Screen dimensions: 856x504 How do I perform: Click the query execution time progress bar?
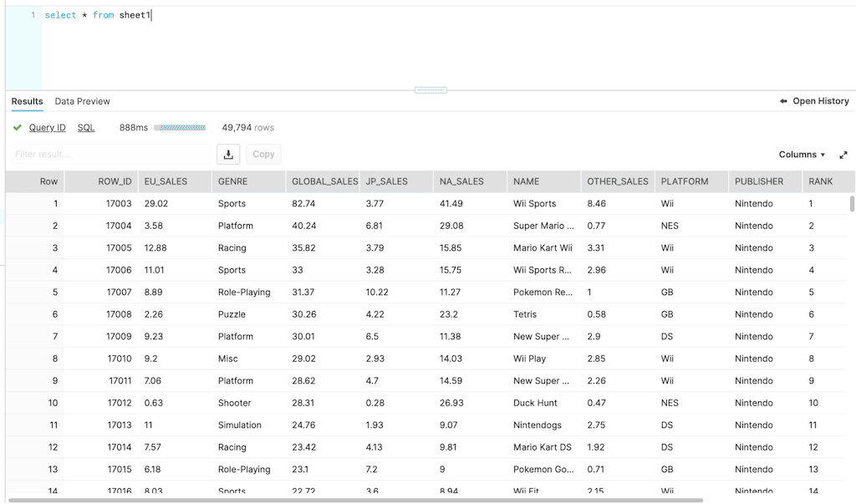click(x=180, y=128)
